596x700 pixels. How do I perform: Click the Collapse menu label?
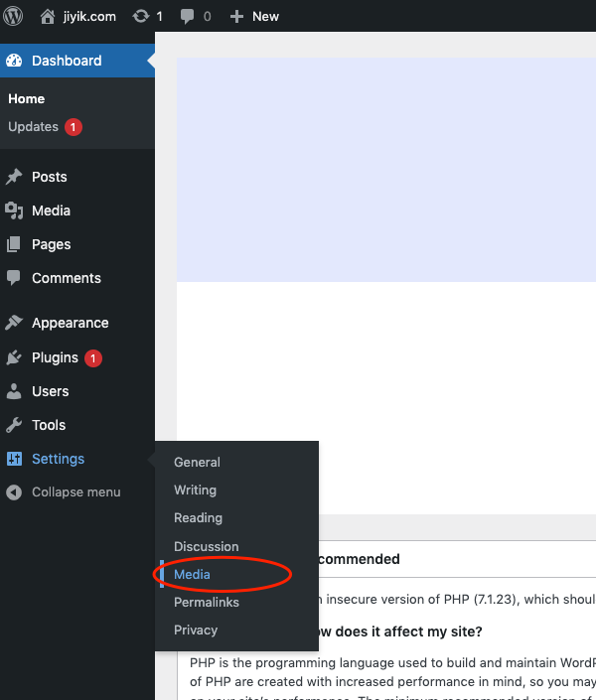76,491
